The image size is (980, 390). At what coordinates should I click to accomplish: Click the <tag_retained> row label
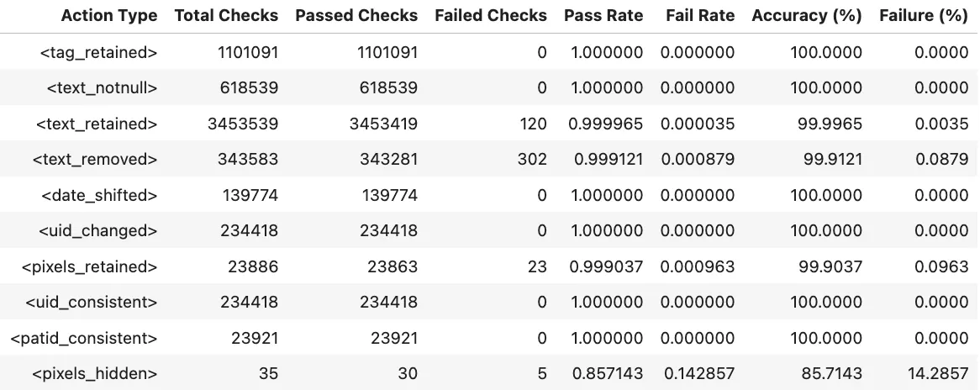tap(98, 52)
